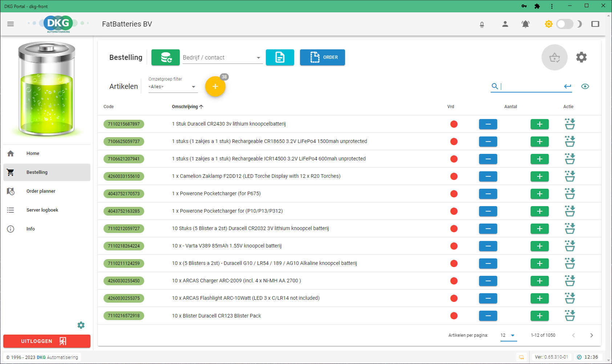The image size is (612, 364).
Task: Open the hamburger navigation menu
Action: coord(11,24)
